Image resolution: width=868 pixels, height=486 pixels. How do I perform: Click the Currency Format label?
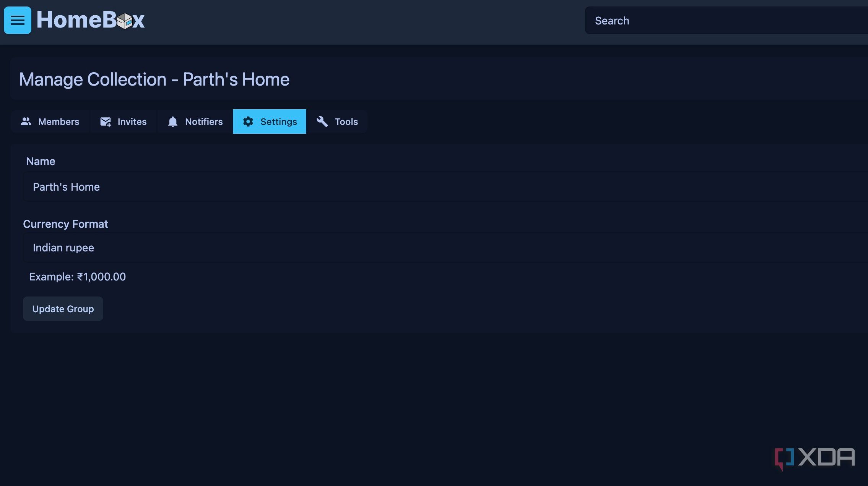coord(65,224)
